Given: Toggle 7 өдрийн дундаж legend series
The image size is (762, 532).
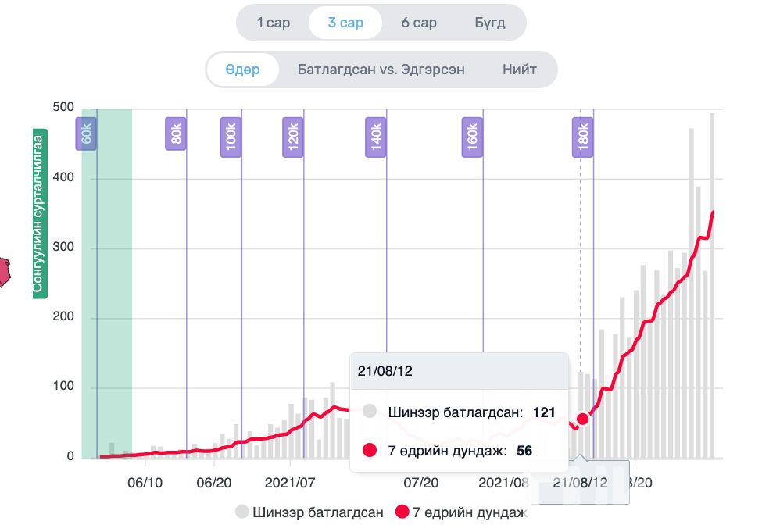Looking at the screenshot, I should click(461, 512).
